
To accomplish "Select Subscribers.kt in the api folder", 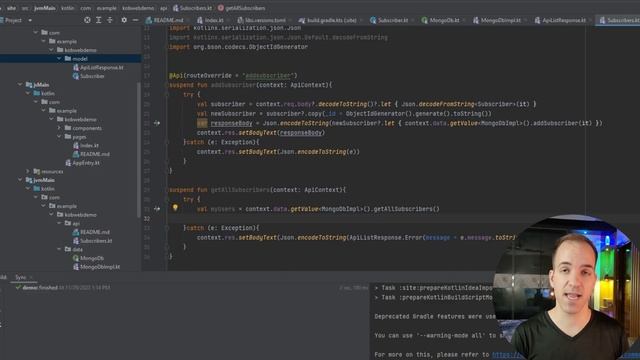I will pos(96,241).
